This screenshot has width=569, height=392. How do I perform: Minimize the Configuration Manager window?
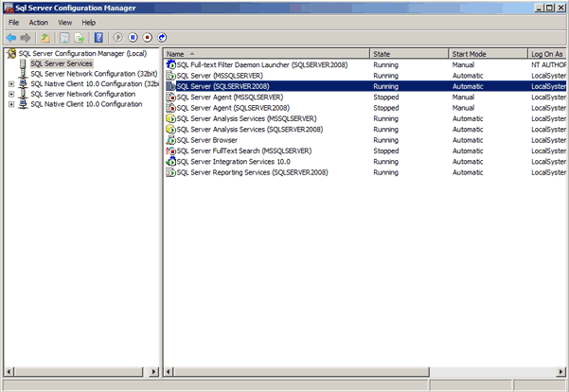pyautogui.click(x=541, y=8)
